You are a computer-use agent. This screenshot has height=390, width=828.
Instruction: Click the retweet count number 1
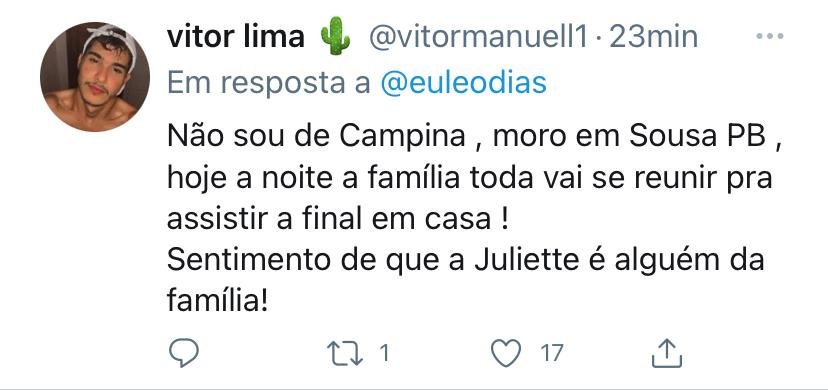pos(384,353)
